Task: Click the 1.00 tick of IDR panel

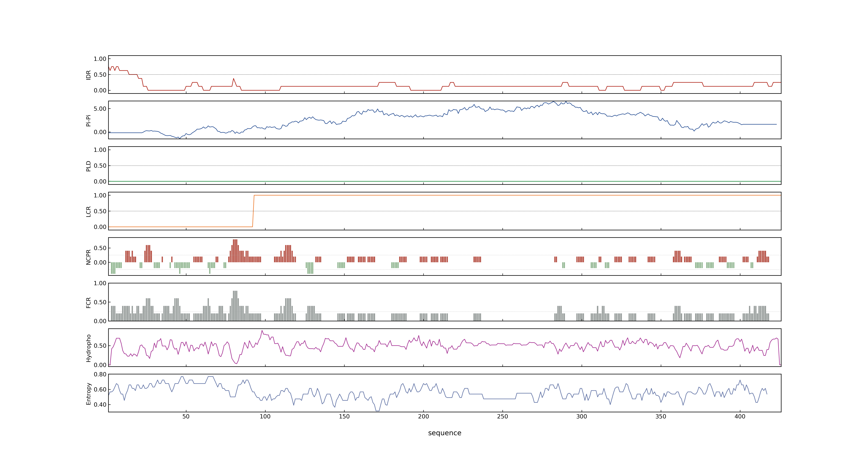Action: (100, 59)
